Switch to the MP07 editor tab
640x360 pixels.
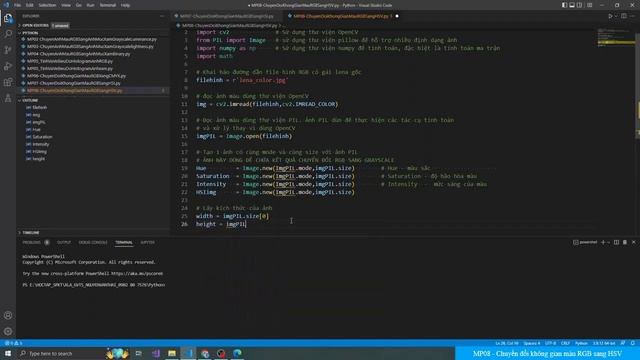pos(227,16)
